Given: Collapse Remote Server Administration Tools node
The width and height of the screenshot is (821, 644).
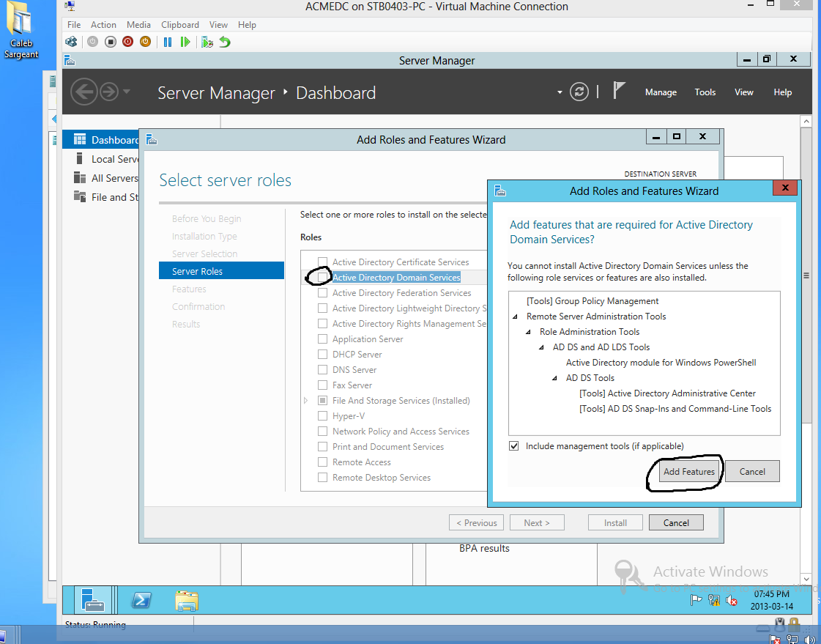Looking at the screenshot, I should coord(515,317).
